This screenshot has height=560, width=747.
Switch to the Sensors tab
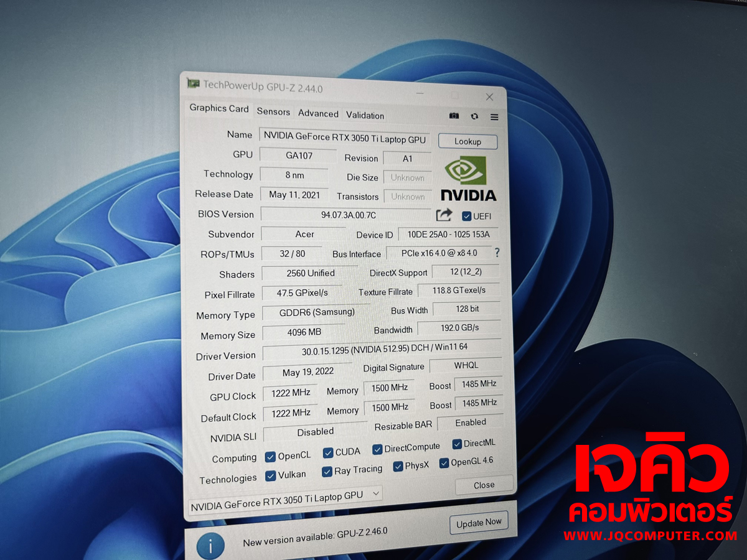coord(273,112)
